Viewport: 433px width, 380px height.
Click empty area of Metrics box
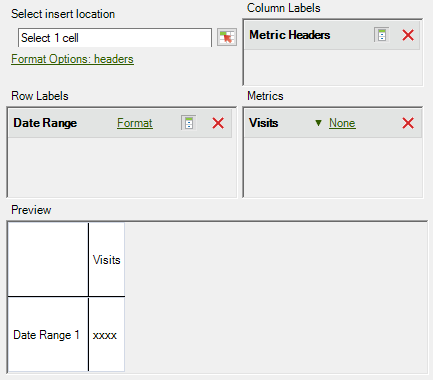pyautogui.click(x=333, y=167)
